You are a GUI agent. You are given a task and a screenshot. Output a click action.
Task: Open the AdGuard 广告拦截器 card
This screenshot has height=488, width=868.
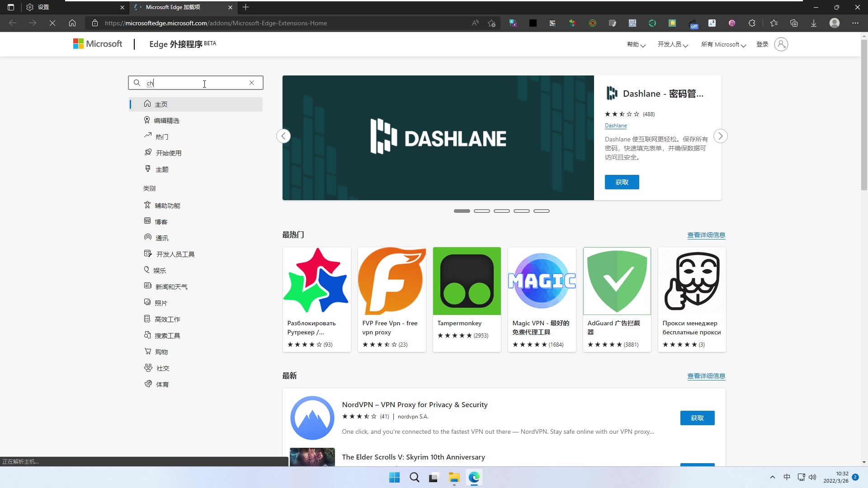coord(617,300)
